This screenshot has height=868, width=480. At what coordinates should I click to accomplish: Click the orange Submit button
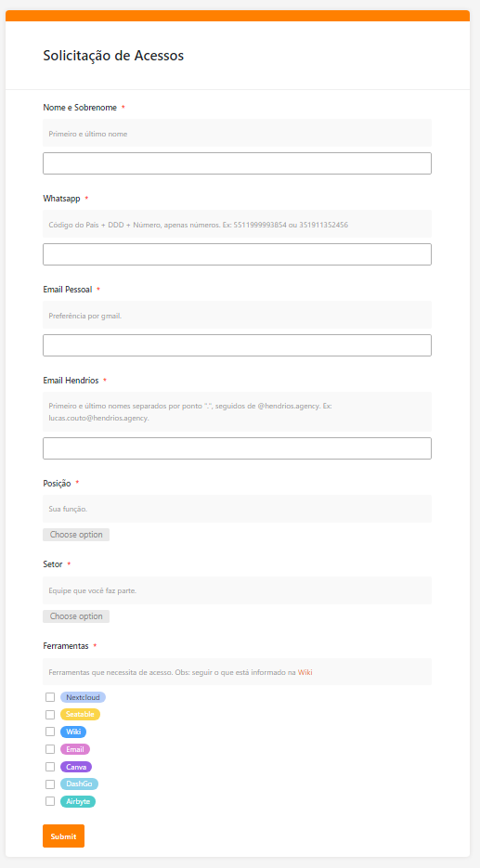pos(64,836)
